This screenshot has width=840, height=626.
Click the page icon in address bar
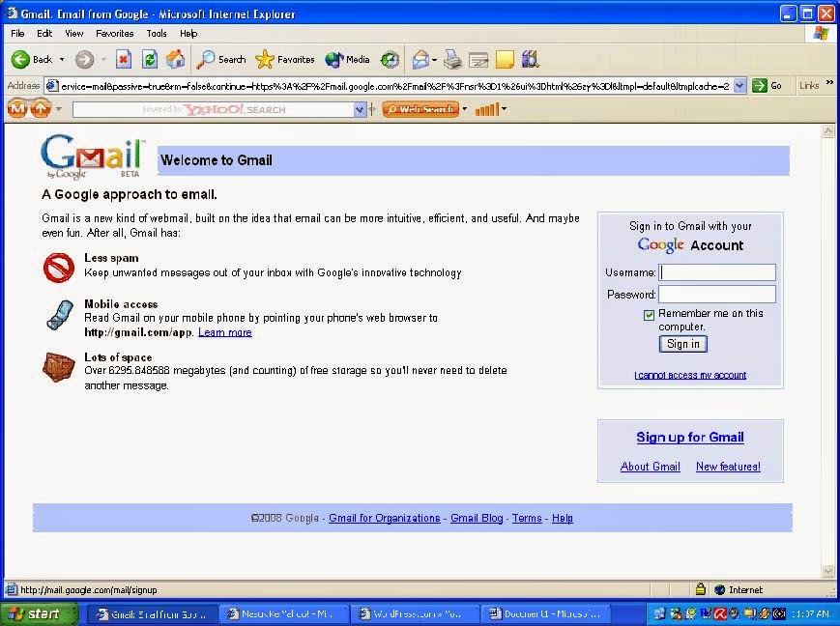52,86
